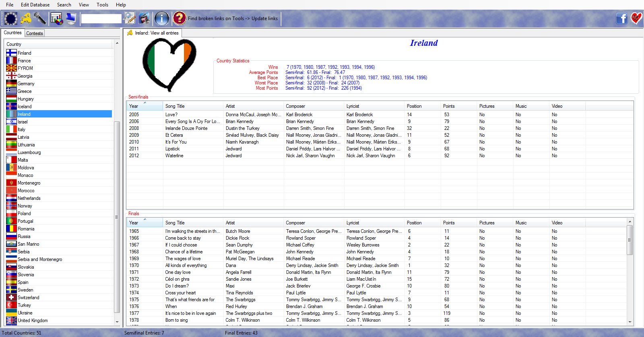Click the Finals table vertical scrollbar thumb
Viewport: 644px width, 337px height.
point(630,240)
